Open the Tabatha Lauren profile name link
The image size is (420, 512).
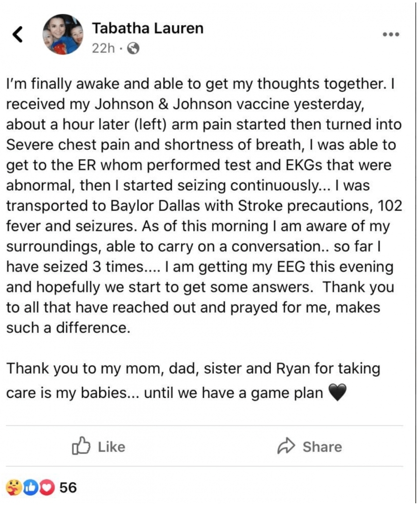[148, 29]
